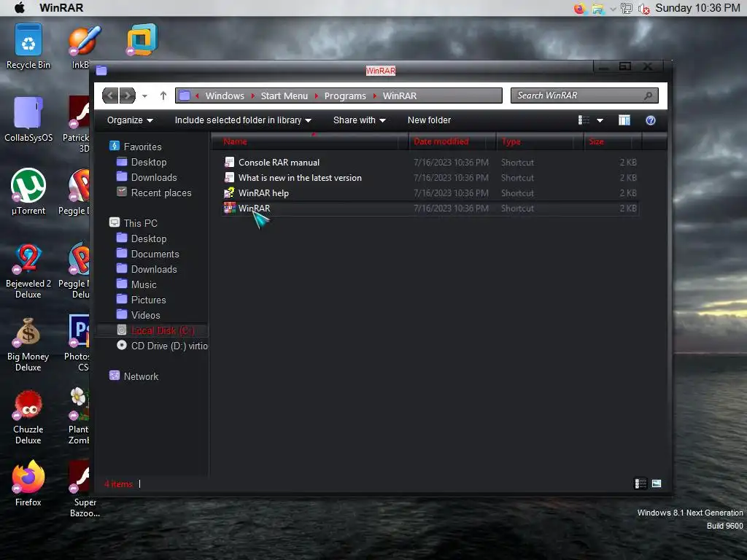747x560 pixels.
Task: Open Big Money Deluxe desktop icon
Action: click(x=28, y=344)
